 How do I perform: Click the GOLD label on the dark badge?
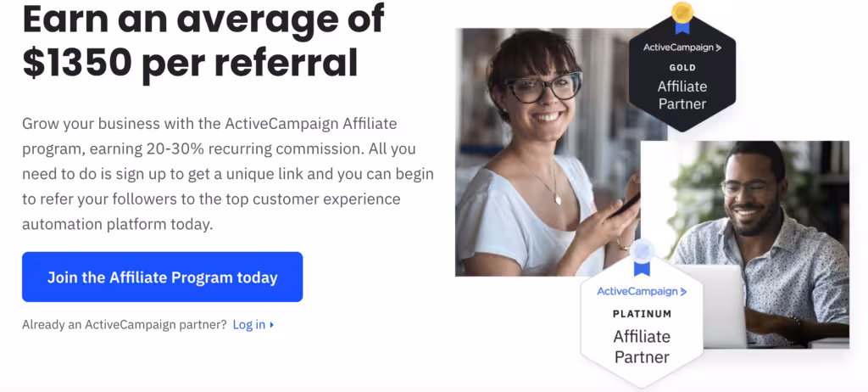click(682, 68)
